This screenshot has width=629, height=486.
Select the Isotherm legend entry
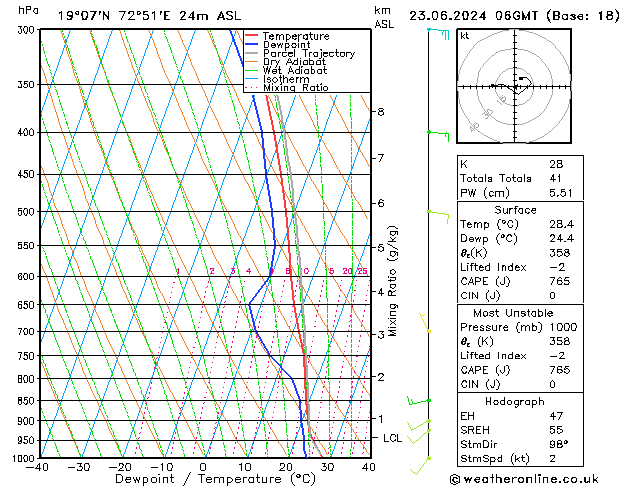(285, 79)
